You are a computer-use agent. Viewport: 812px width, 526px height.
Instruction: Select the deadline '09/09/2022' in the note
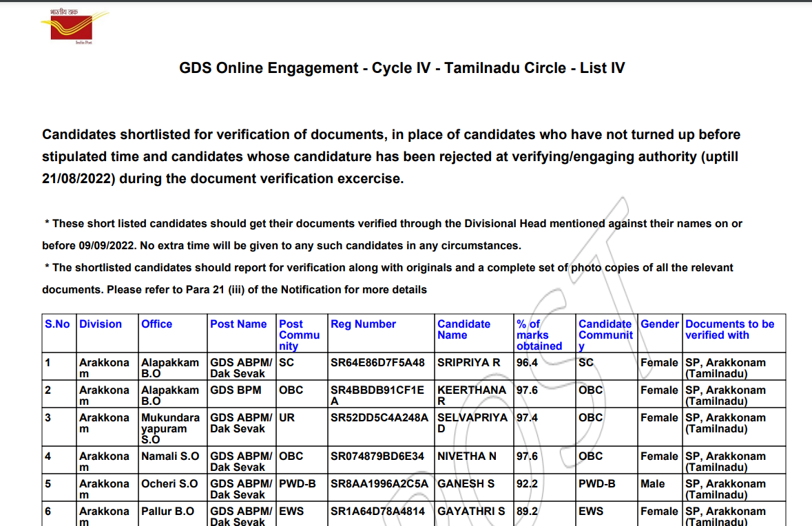pos(107,246)
